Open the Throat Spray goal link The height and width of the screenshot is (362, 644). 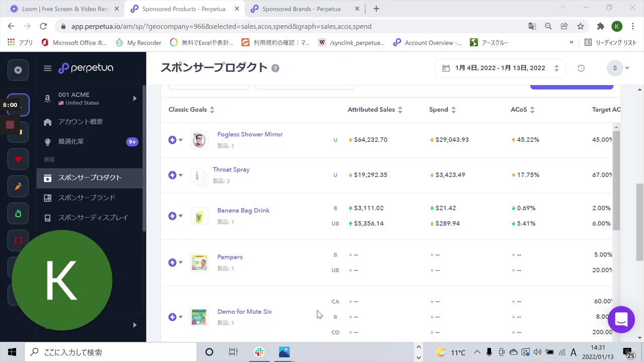(231, 169)
